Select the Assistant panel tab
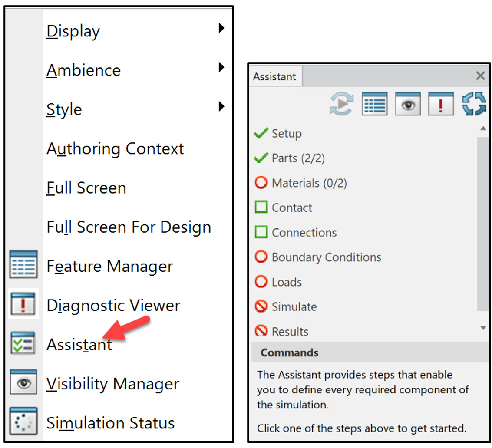The width and height of the screenshot is (492, 448). click(x=274, y=77)
